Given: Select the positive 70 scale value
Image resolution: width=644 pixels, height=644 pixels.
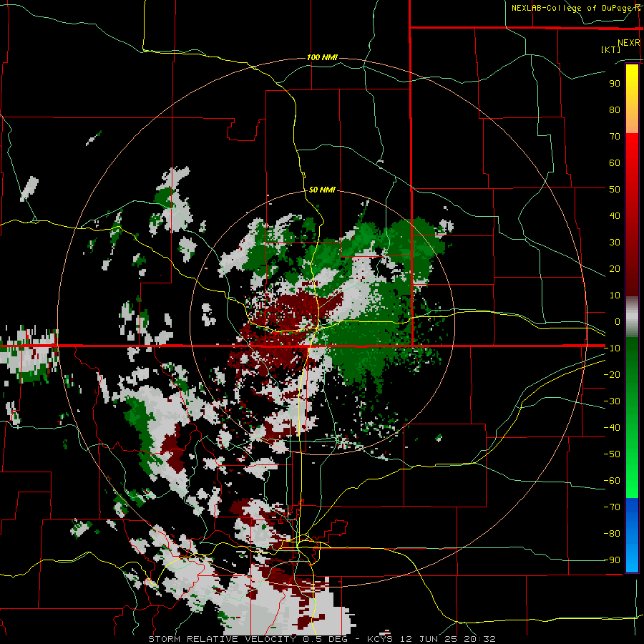Looking at the screenshot, I should coord(615,137).
